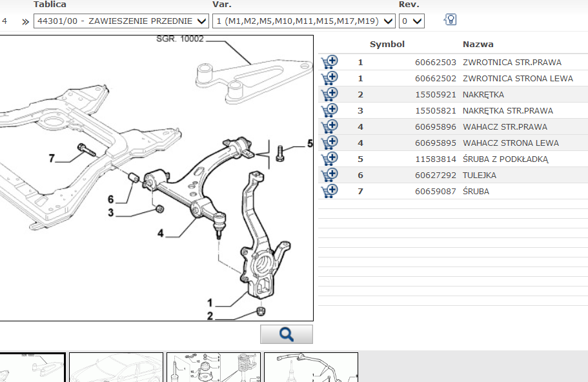Click callout number 2 in diagram
The image size is (588, 382).
[x=210, y=316]
